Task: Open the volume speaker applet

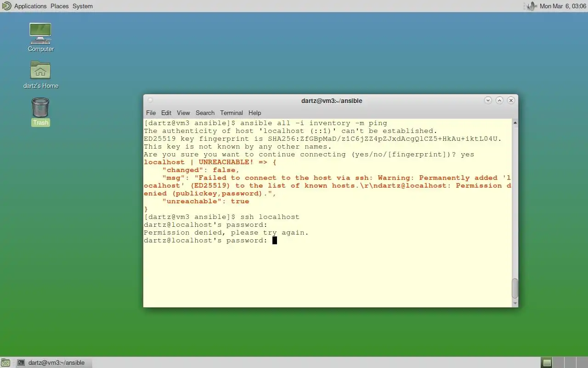Action: [531, 6]
